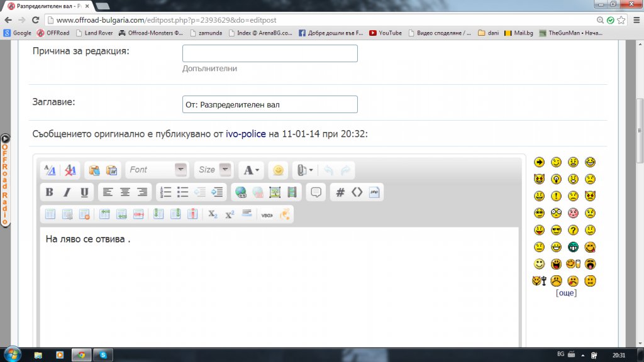Insert link globe icon

point(241,192)
